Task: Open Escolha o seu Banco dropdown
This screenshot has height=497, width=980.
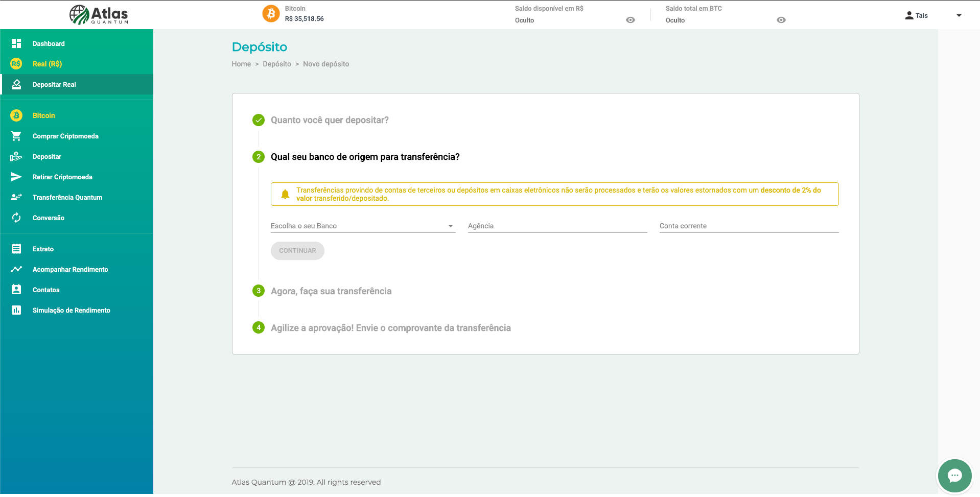Action: click(363, 226)
